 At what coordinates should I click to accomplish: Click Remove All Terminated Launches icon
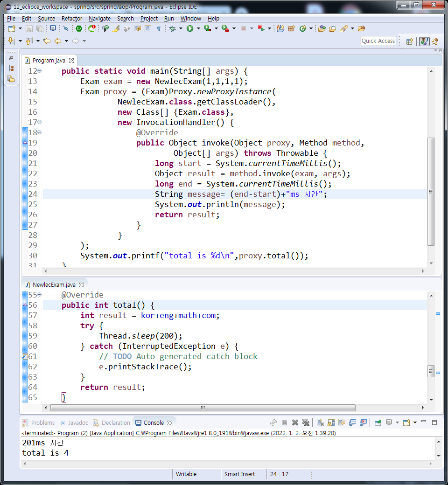306,423
